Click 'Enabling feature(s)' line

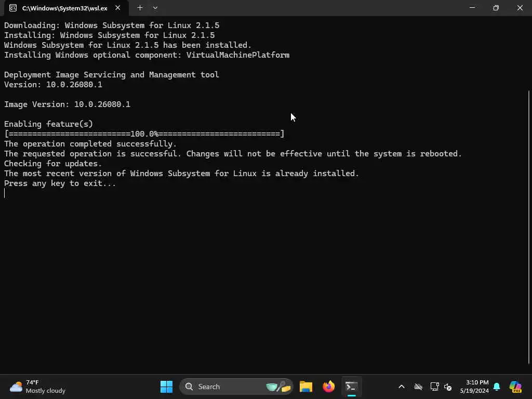tap(48, 124)
